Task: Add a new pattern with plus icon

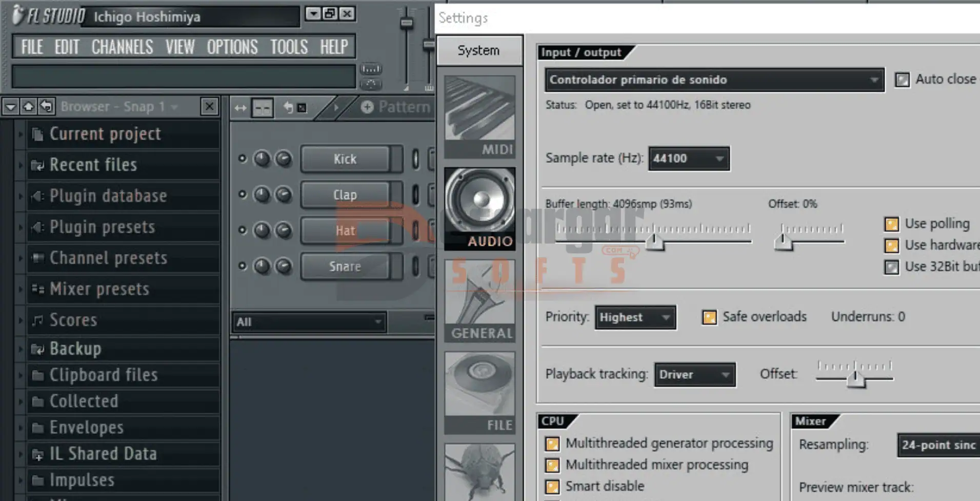Action: coord(367,107)
